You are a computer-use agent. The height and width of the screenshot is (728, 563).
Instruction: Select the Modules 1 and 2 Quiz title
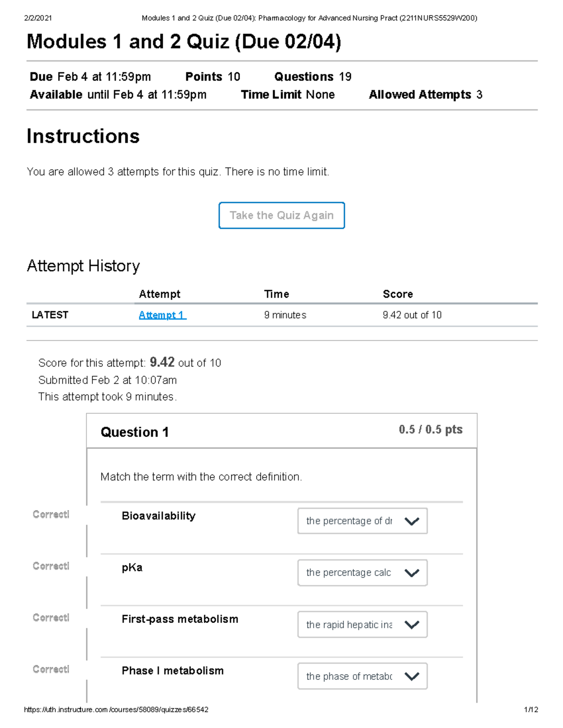(185, 42)
